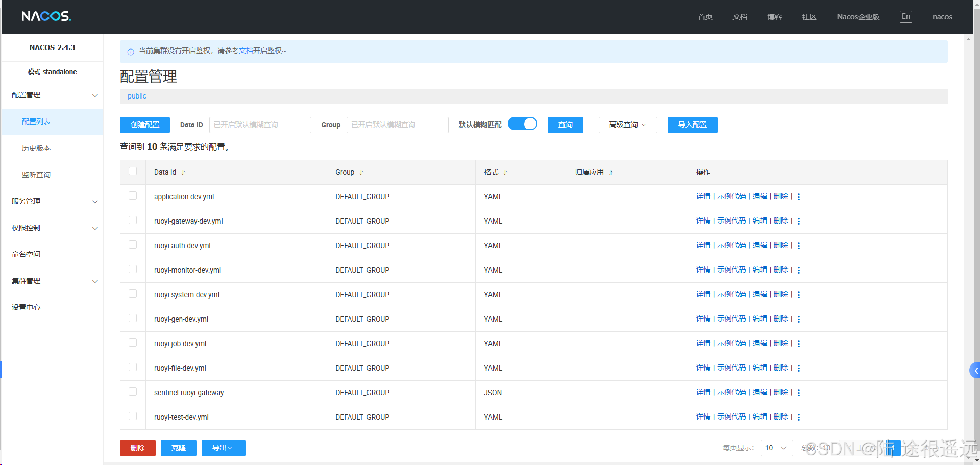The width and height of the screenshot is (980, 465).
Task: Check the application-dev.yml row checkbox
Action: [x=133, y=195]
